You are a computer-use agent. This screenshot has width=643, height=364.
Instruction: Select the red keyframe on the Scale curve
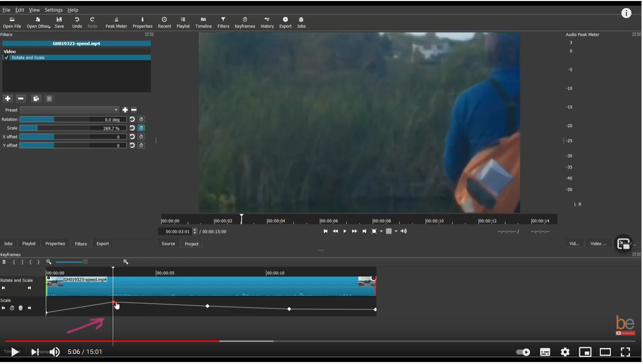point(113,302)
